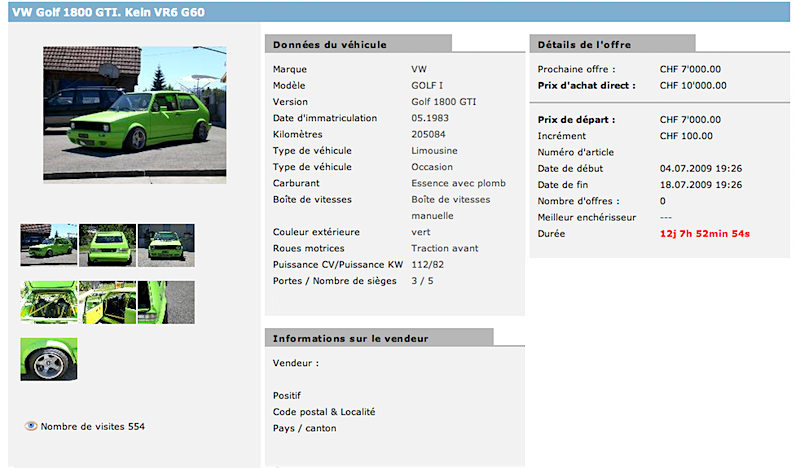Open the main green Golf photo
Screen dimensions: 800x468
click(135, 114)
